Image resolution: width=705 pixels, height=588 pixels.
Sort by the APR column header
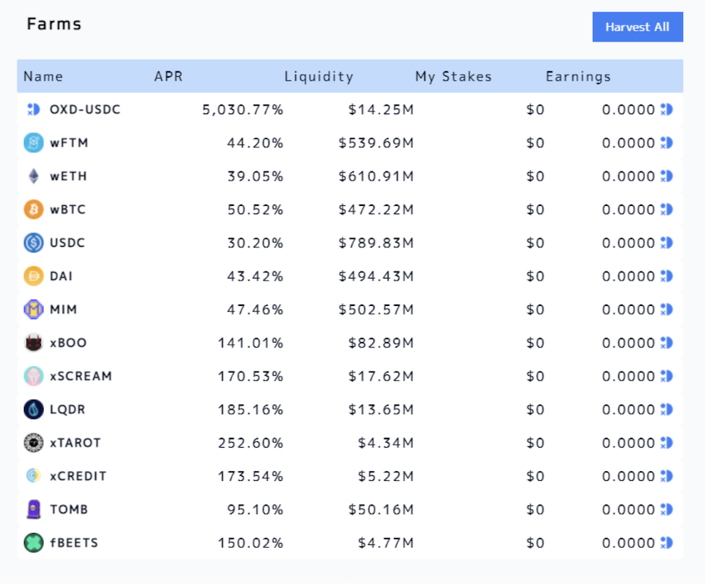(x=168, y=76)
